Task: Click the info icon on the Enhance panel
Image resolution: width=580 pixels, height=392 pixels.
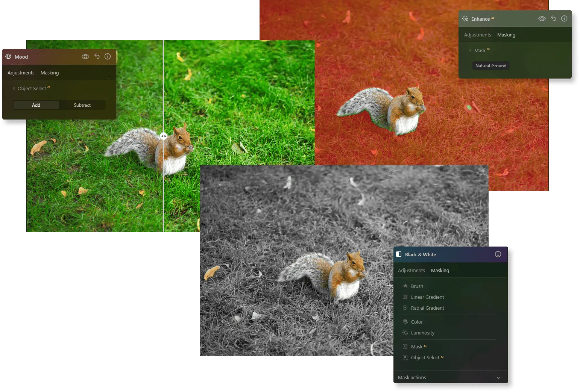Action: 564,18
